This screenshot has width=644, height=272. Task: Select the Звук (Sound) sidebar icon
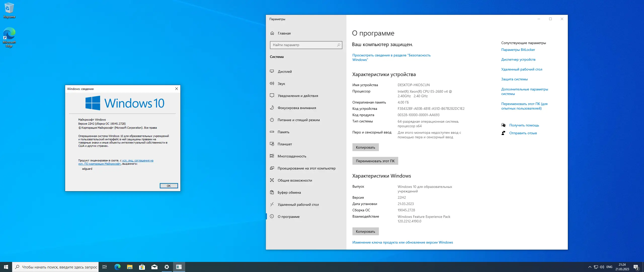point(272,84)
